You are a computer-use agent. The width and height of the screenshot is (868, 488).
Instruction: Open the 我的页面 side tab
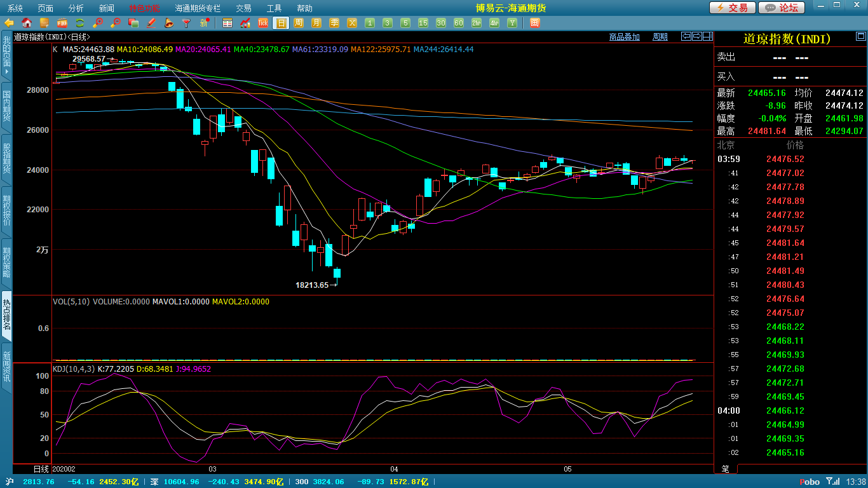click(x=6, y=56)
